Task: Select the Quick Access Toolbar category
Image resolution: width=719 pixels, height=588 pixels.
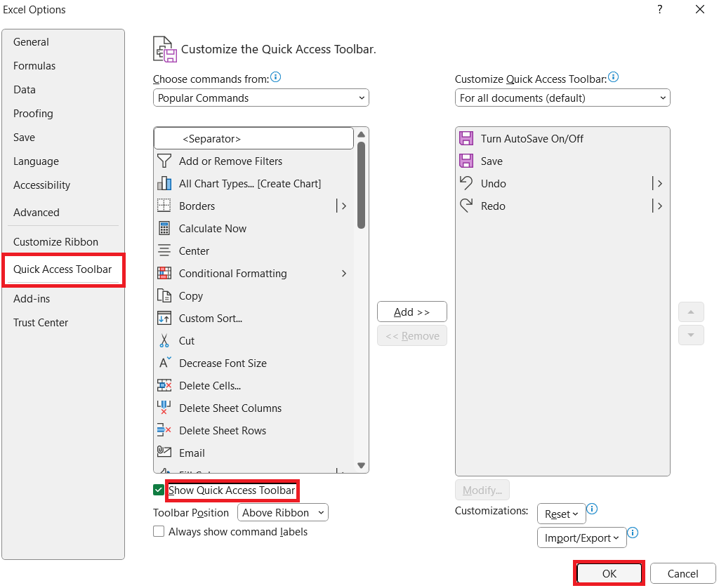Action: point(62,269)
